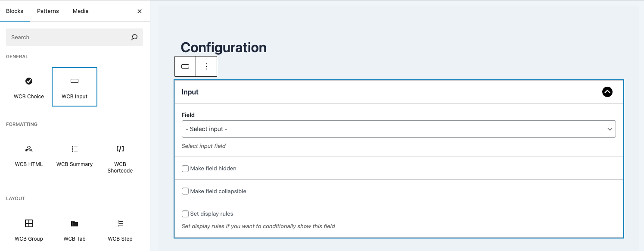This screenshot has height=251, width=644.
Task: Insert the WCB Step block
Action: tap(120, 229)
